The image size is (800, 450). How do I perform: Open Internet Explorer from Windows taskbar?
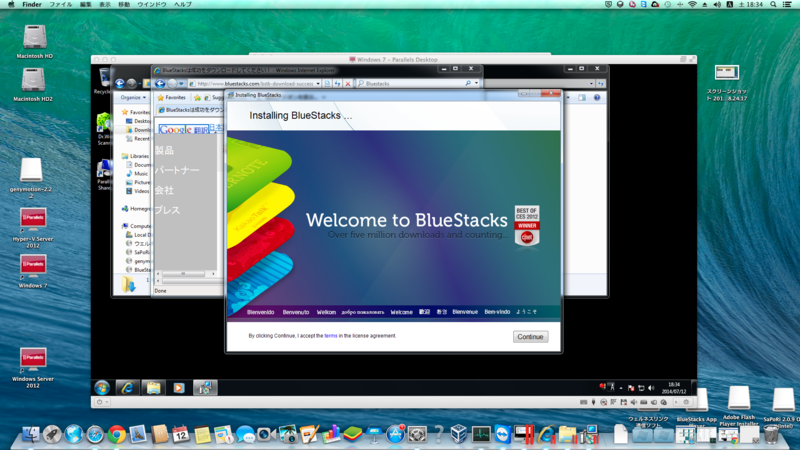pyautogui.click(x=128, y=388)
